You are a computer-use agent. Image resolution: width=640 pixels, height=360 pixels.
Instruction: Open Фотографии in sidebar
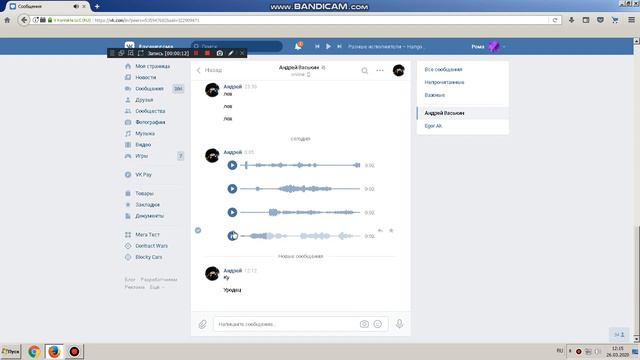pos(150,122)
